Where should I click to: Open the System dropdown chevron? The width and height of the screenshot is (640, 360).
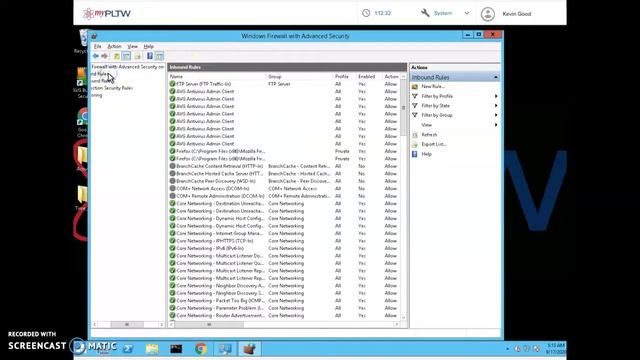467,13
